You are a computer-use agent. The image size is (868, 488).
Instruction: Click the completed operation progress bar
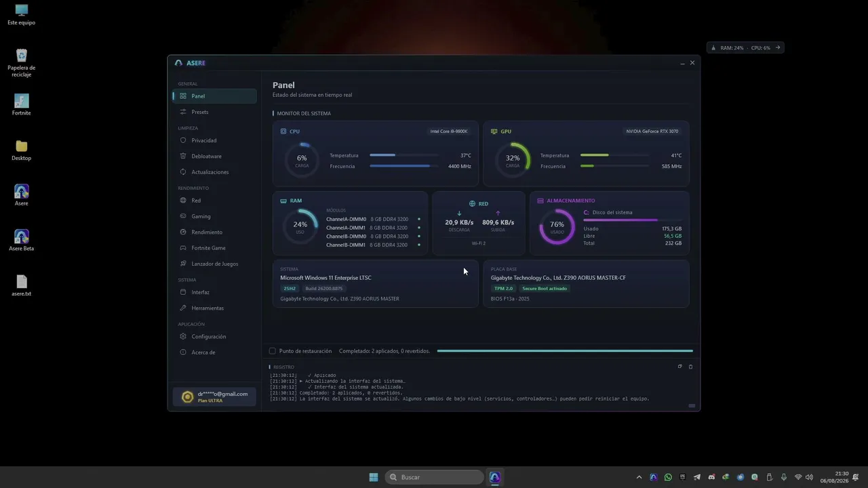tap(565, 351)
